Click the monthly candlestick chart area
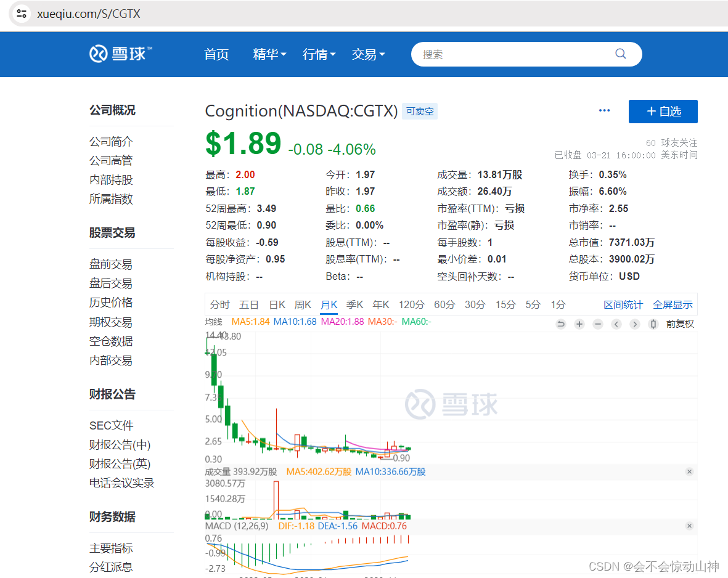The image size is (728, 578). pos(451,397)
